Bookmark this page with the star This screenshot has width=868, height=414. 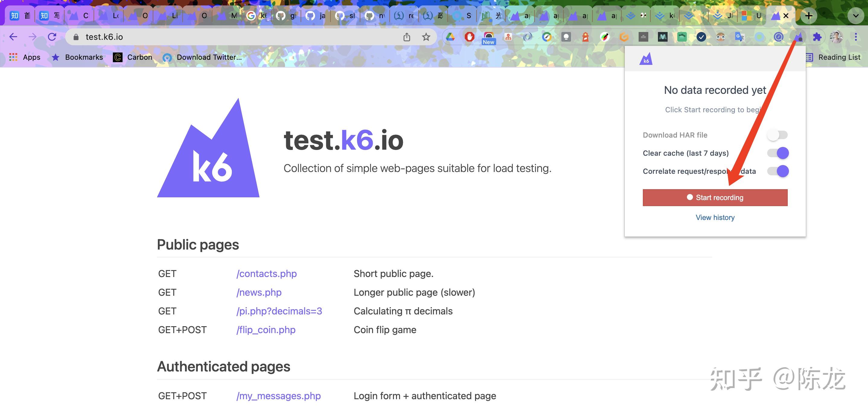pyautogui.click(x=426, y=37)
